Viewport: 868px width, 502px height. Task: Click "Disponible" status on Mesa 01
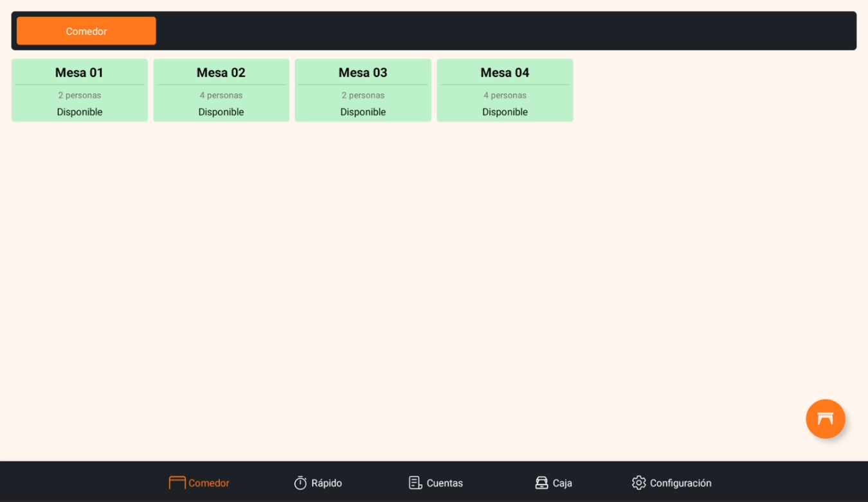[x=80, y=112]
